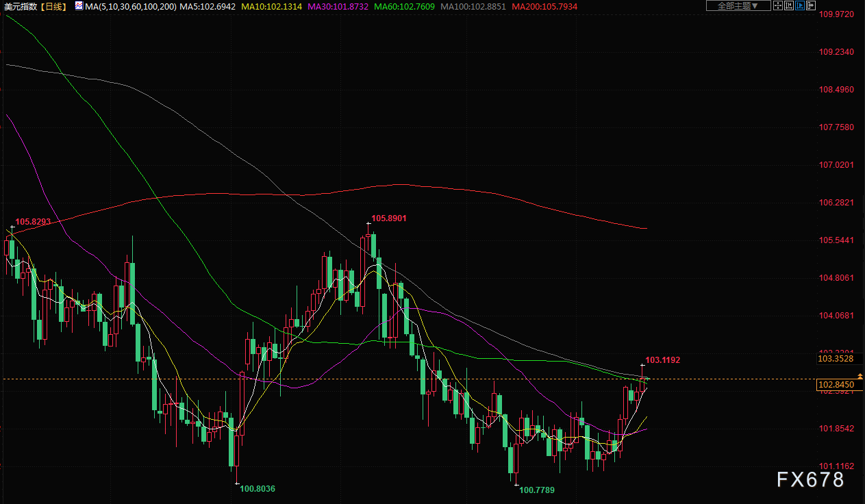Image resolution: width=865 pixels, height=504 pixels.
Task: Click 107.0201 on price axis
Action: (x=837, y=165)
